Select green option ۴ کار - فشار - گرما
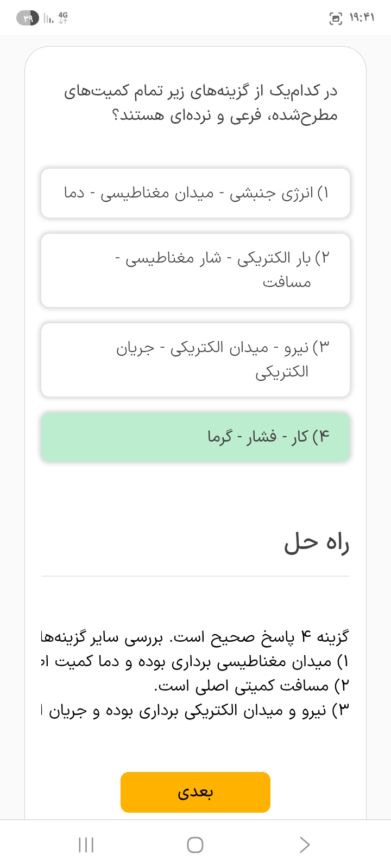 pos(195,437)
